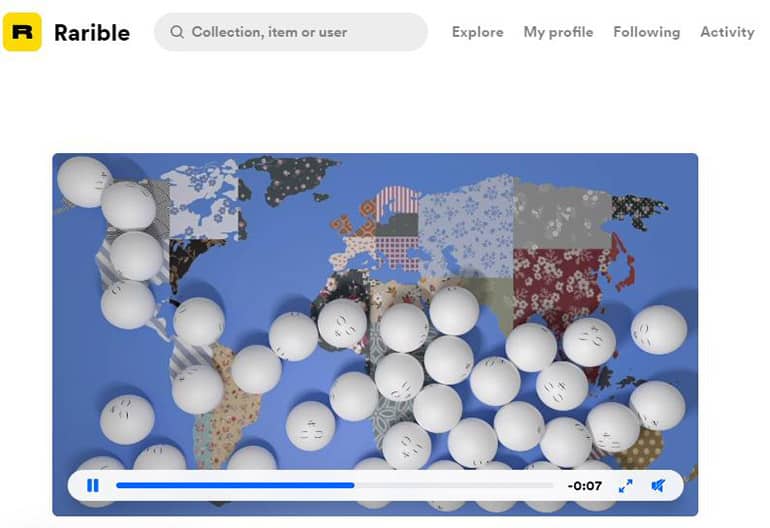Click the yellow Rarible logo icon
This screenshot has width=770, height=528.
pyautogui.click(x=22, y=32)
